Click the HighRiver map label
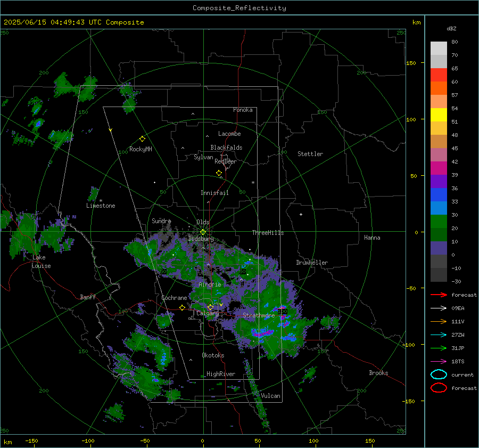The width and height of the screenshot is (479, 448). click(221, 374)
